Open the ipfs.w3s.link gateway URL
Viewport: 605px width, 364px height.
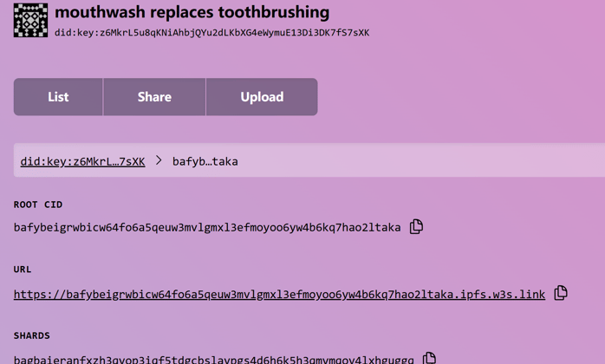279,295
